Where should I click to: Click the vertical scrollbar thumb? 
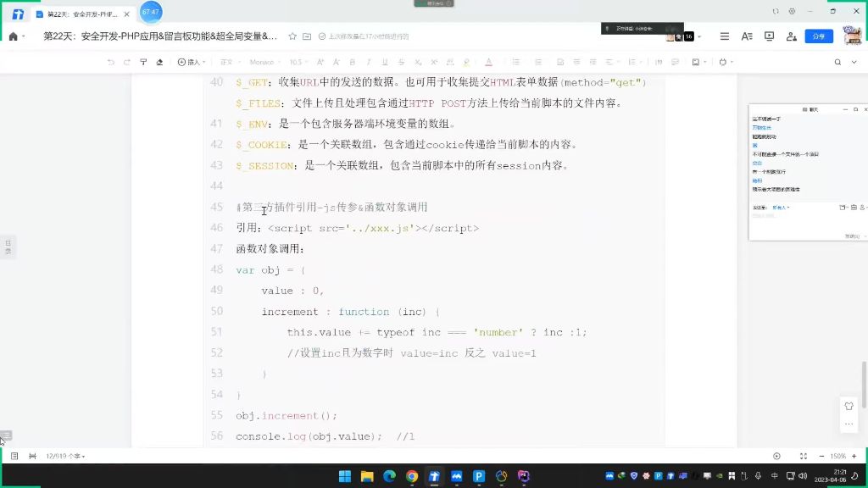[x=863, y=385]
